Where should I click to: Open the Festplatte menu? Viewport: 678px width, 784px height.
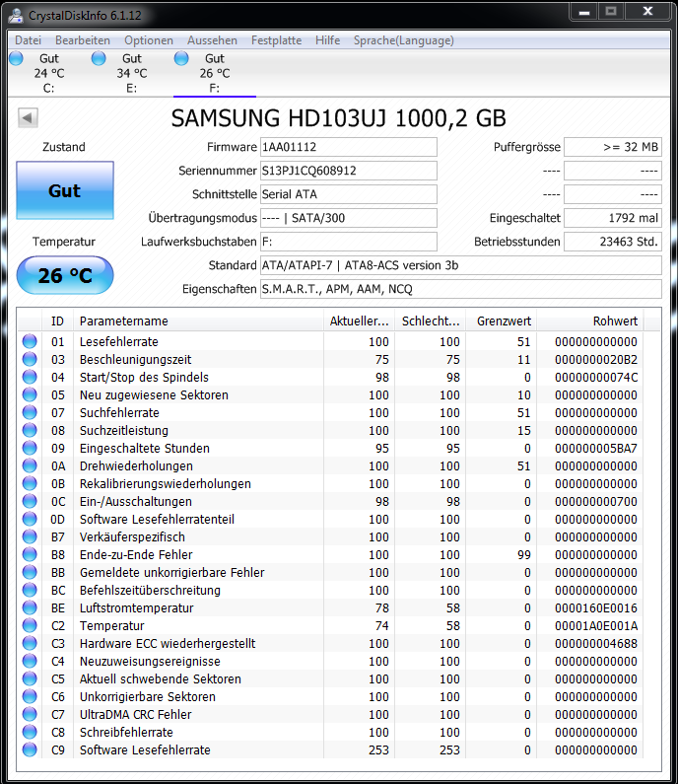(276, 40)
